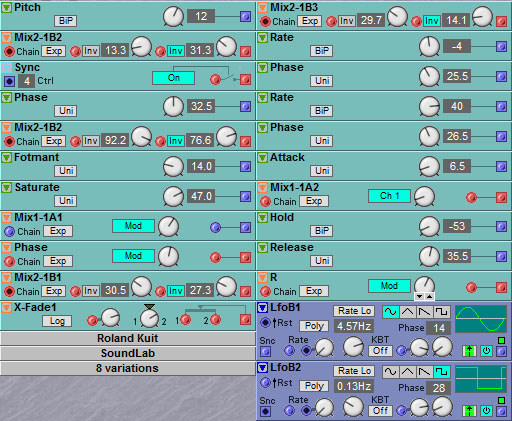Viewport: 512px width, 421px height.
Task: Toggle the Ch 1 button in Mix1-1A2
Action: pyautogui.click(x=389, y=196)
